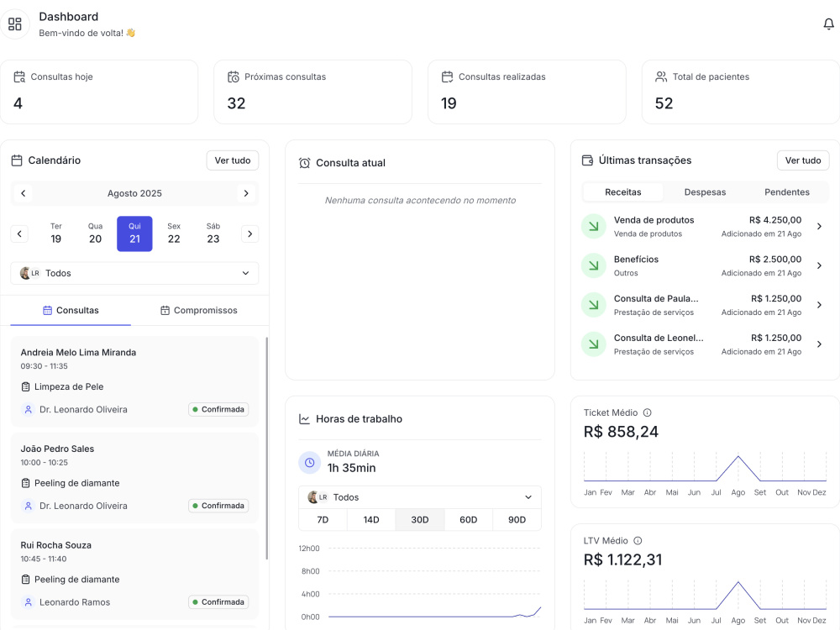This screenshot has height=630, width=840.
Task: Click the clipboard icon beside Limpeza de Pele
Action: [25, 386]
